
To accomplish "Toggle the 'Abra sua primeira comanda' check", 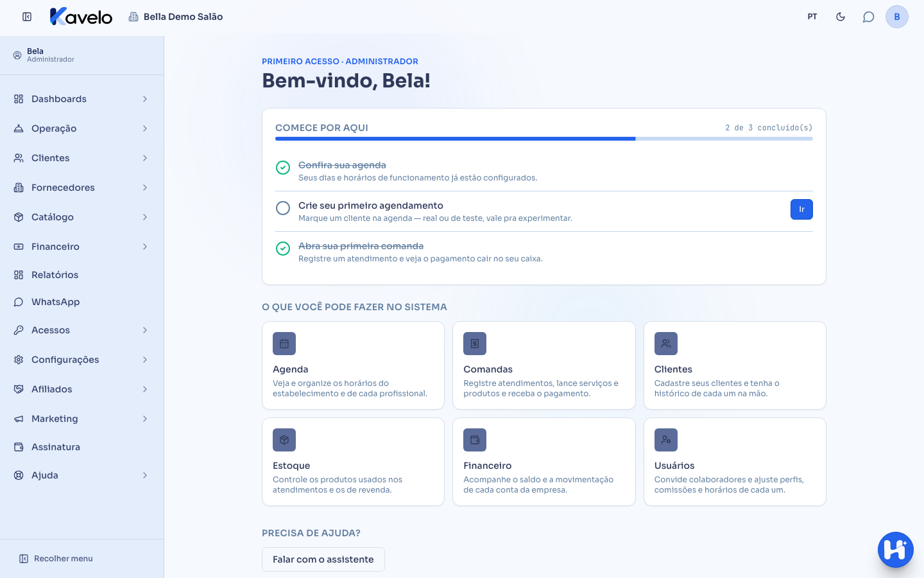I will 283,249.
